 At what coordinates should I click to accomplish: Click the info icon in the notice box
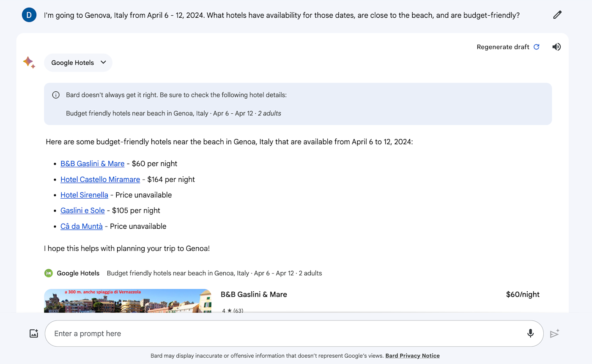(x=56, y=95)
